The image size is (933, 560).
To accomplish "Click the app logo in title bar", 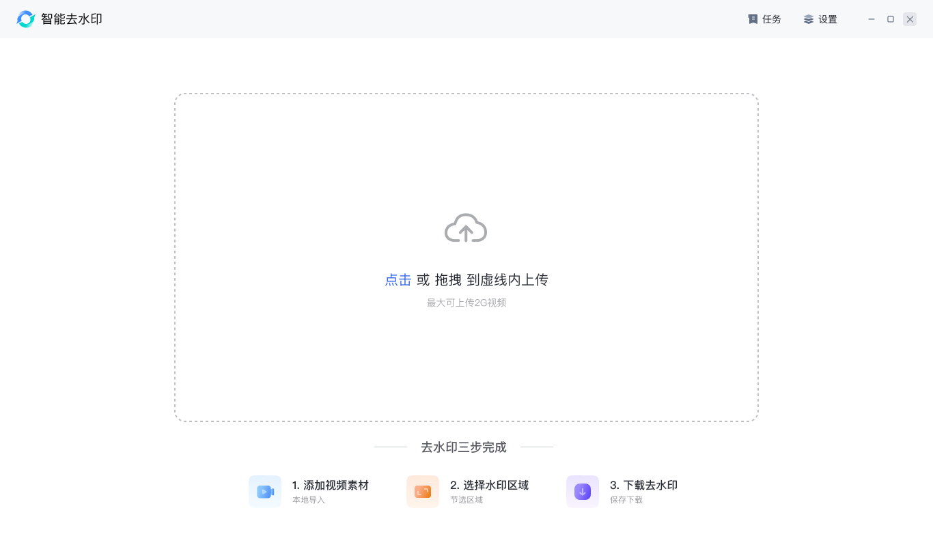I will 26,19.
